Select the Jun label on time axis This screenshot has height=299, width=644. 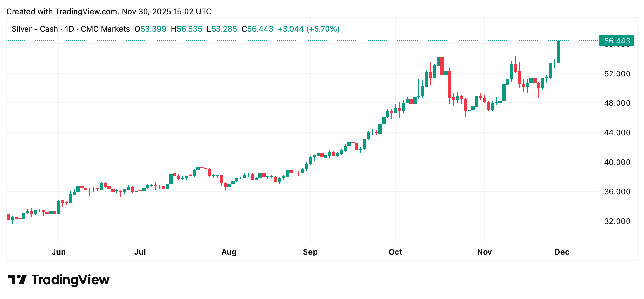point(59,252)
